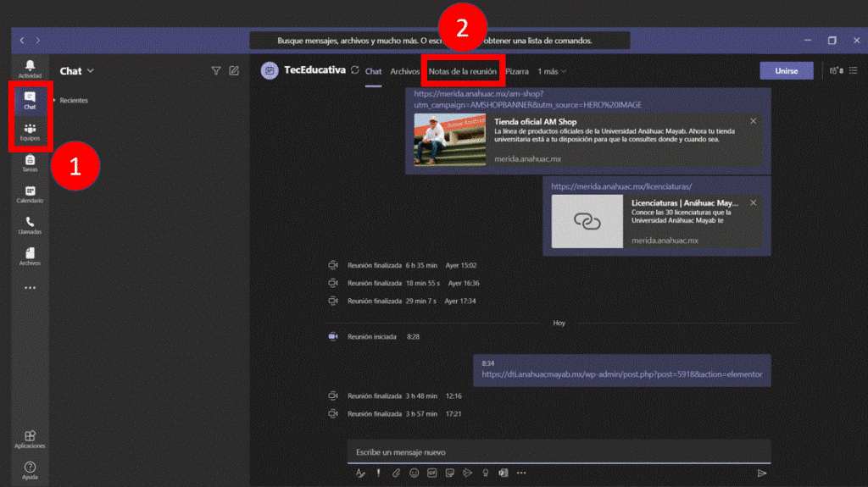Click the attach file paperclip icon
The width and height of the screenshot is (868, 487).
(x=396, y=473)
